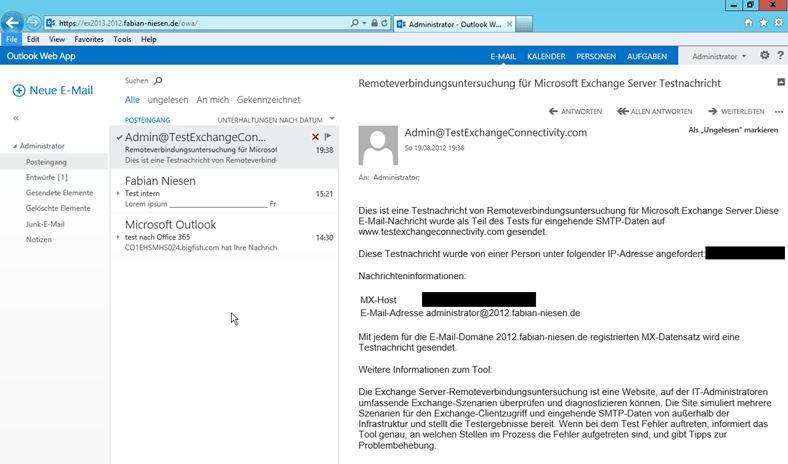Switch to AUFGABEN section
Screen dimensions: 788x464
(x=647, y=56)
